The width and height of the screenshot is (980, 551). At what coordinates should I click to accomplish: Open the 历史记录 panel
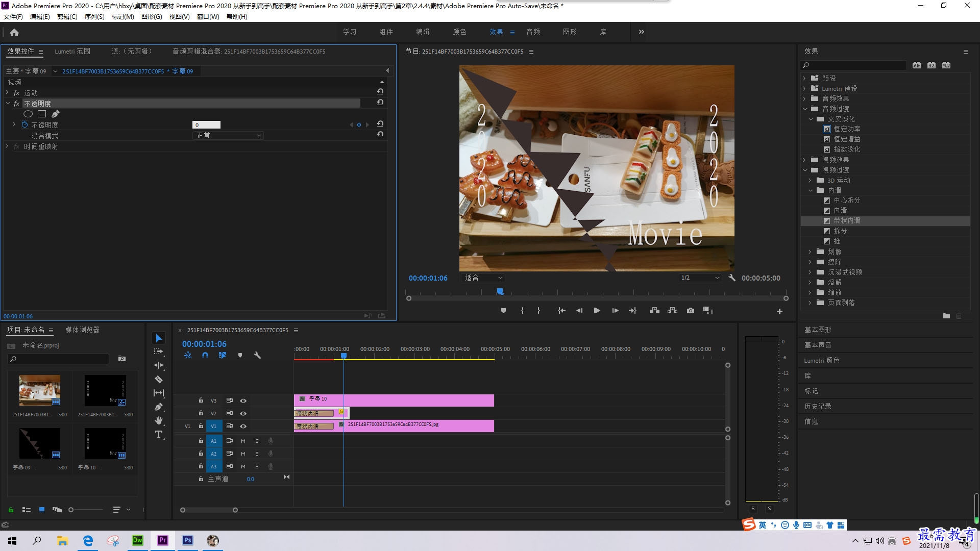pos(818,406)
